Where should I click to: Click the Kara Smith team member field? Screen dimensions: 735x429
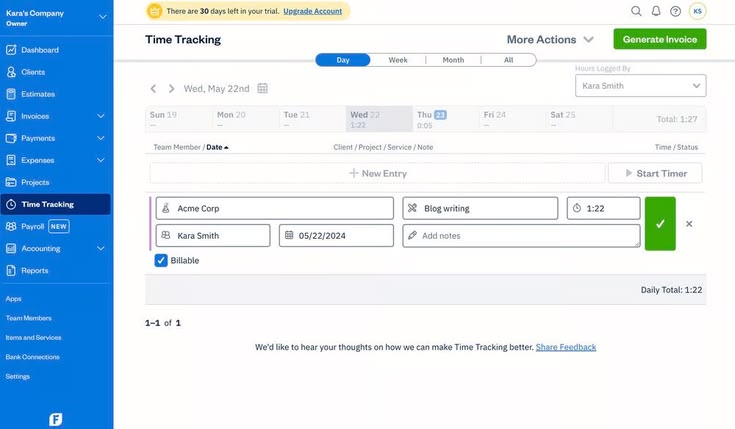pos(213,235)
